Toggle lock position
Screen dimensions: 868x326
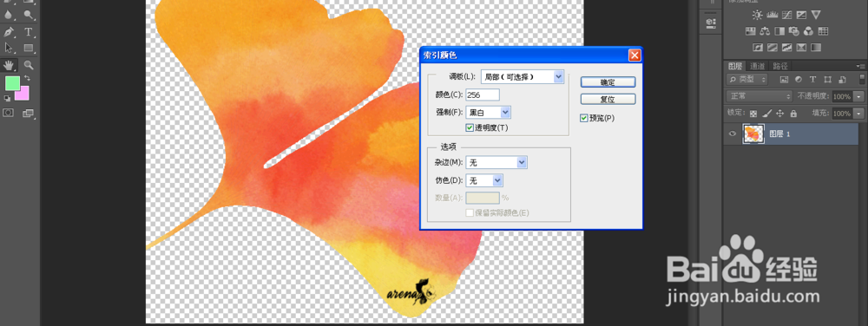pos(780,114)
